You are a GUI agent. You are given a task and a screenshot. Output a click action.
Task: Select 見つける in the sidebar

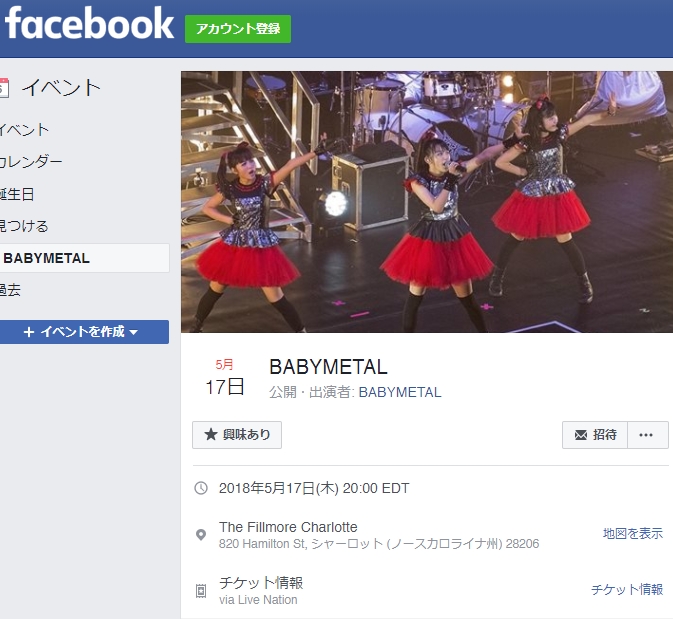tap(24, 226)
